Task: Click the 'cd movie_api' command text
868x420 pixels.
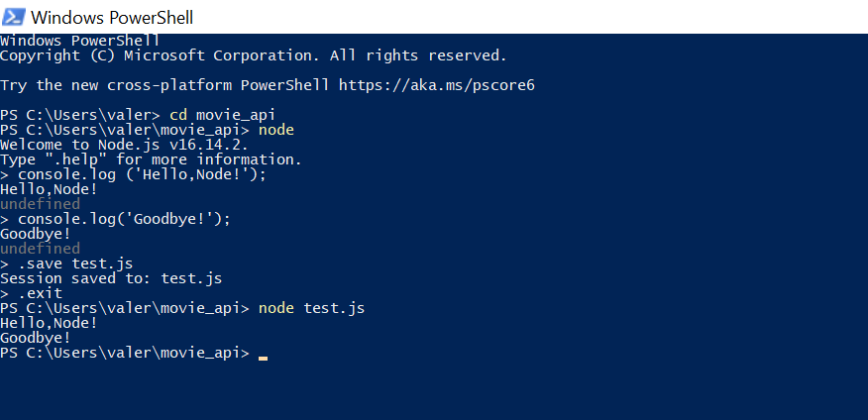Action: click(222, 116)
